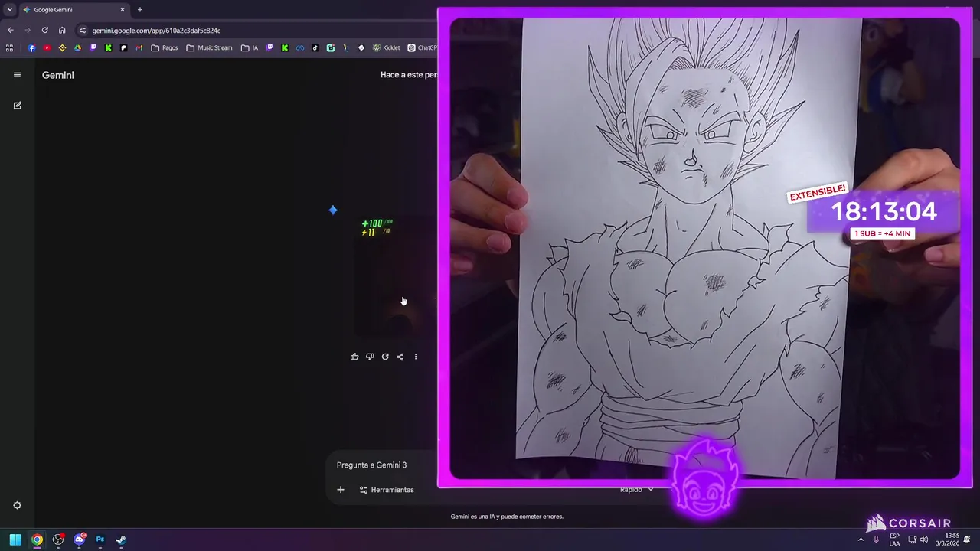Open the Windows Start menu
980x551 pixels.
[x=15, y=540]
